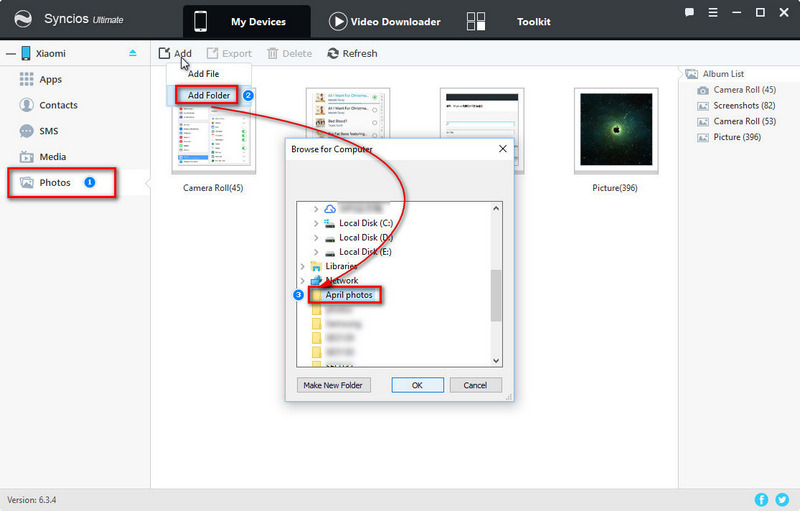Eject the Xiaomi device

coord(133,53)
